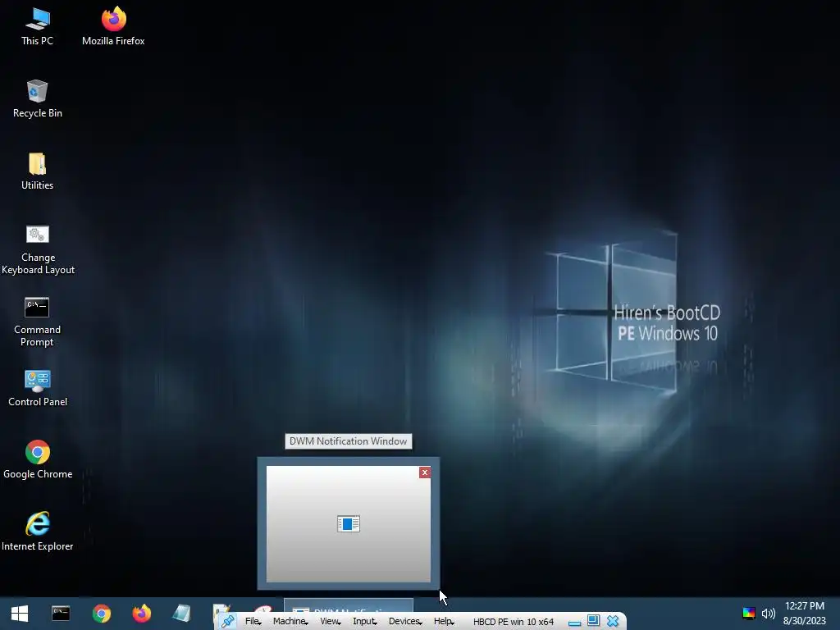Click the colorful display tray icon
Screen dimensions: 840x630
(x=748, y=614)
